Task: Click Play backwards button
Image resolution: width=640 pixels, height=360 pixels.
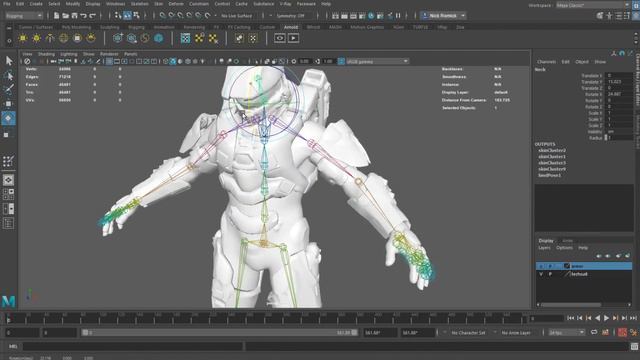Action: point(598,318)
